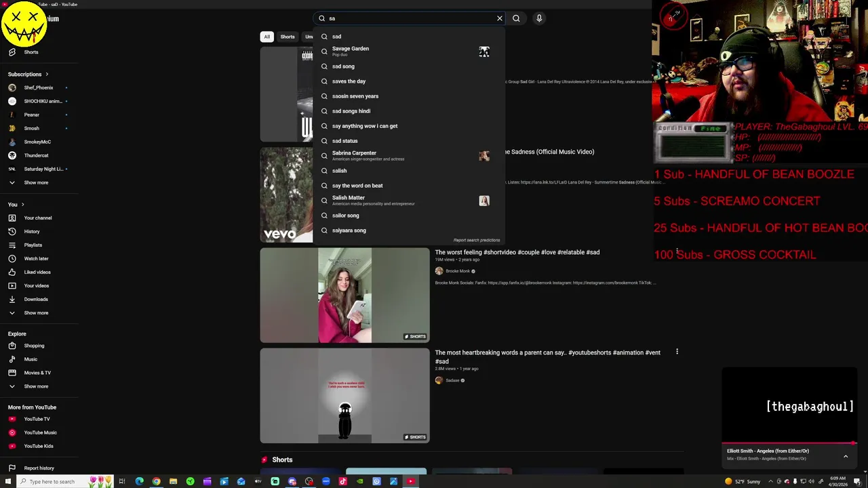Pick 'say anything wow i can get'
Viewport: 868px width, 488px height.
click(410, 126)
